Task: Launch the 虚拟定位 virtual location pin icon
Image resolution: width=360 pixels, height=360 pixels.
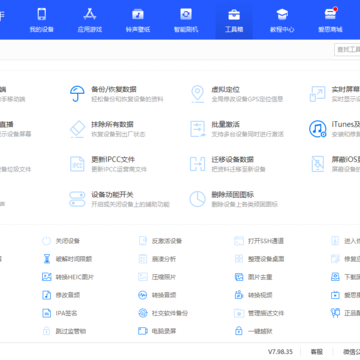Action: (197, 94)
